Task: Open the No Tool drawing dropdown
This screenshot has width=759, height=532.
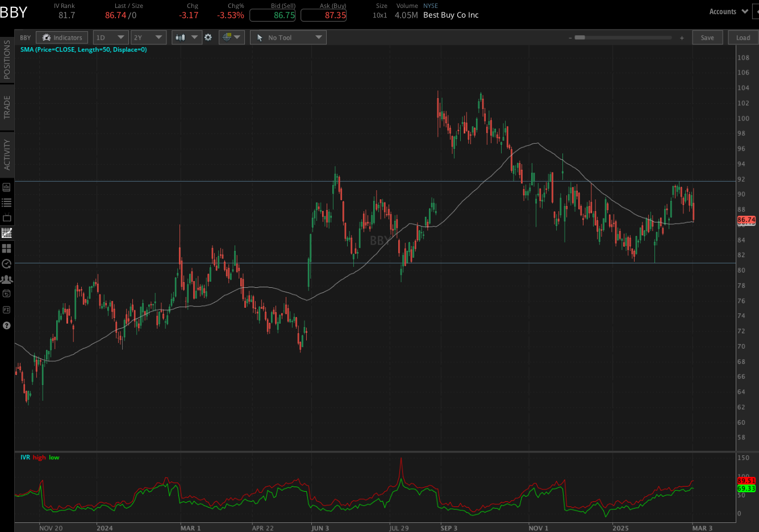Action: click(288, 37)
